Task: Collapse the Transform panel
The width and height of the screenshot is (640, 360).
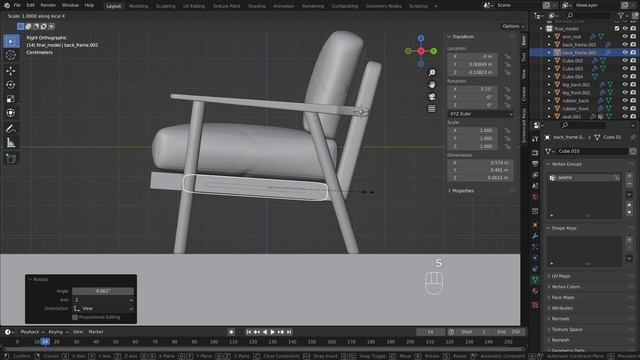Action: pyautogui.click(x=449, y=37)
